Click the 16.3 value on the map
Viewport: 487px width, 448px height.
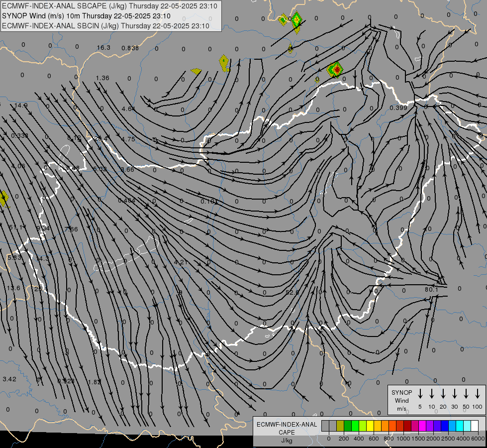point(103,48)
